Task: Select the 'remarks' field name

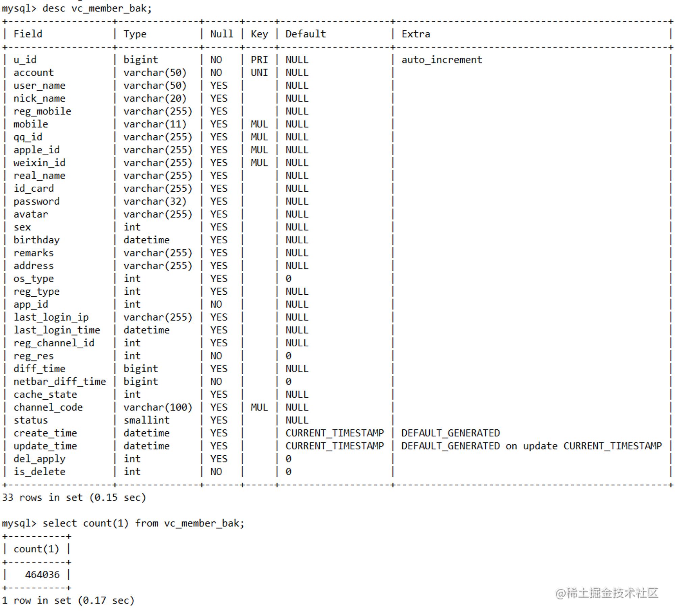Action: pyautogui.click(x=34, y=253)
